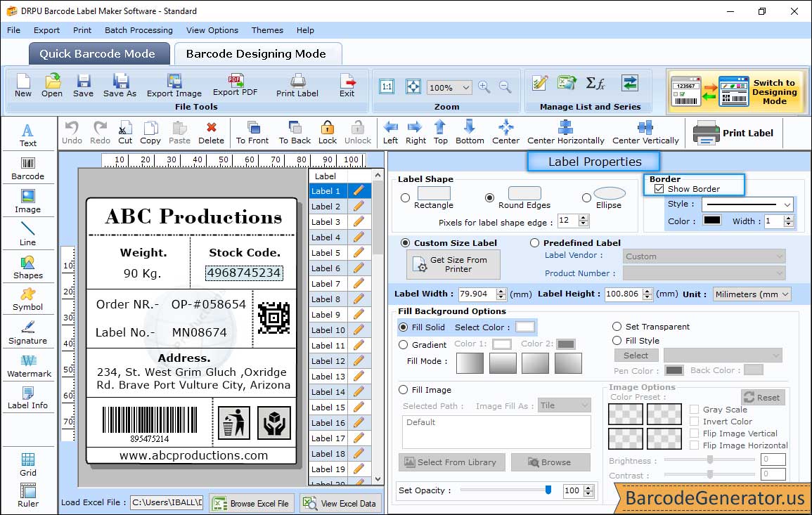Open the File menu
The height and width of the screenshot is (515, 812).
pyautogui.click(x=13, y=30)
